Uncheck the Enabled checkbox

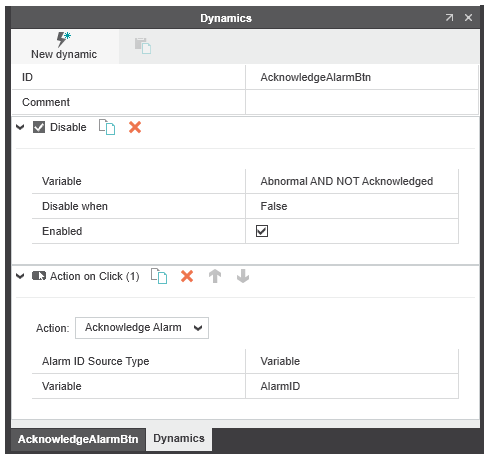click(262, 231)
